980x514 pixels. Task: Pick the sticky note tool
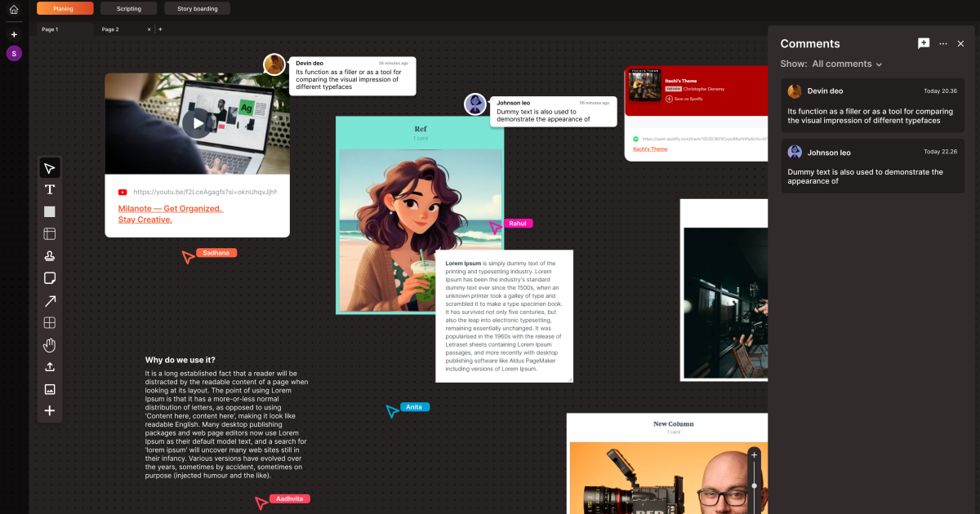click(49, 277)
